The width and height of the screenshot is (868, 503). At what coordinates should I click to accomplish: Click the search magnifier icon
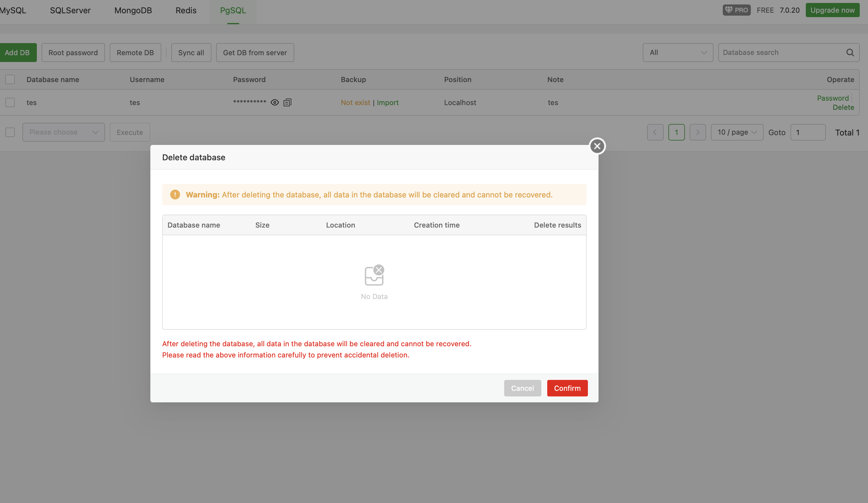(850, 53)
